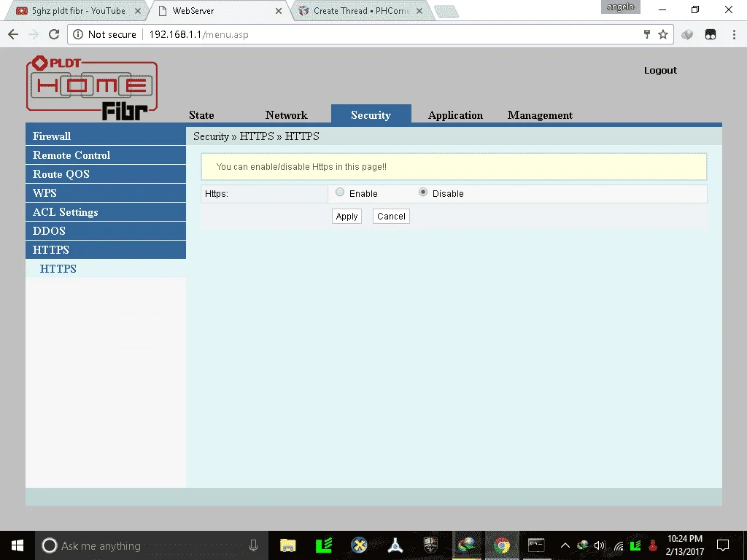Click the PLDT Home Fibr logo
Viewport: 747px width, 560px height.
coord(92,88)
